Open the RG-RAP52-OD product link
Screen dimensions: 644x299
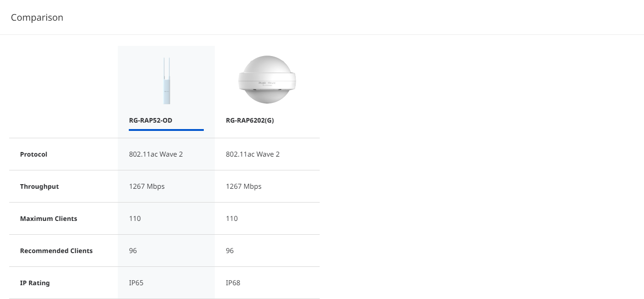pos(150,120)
